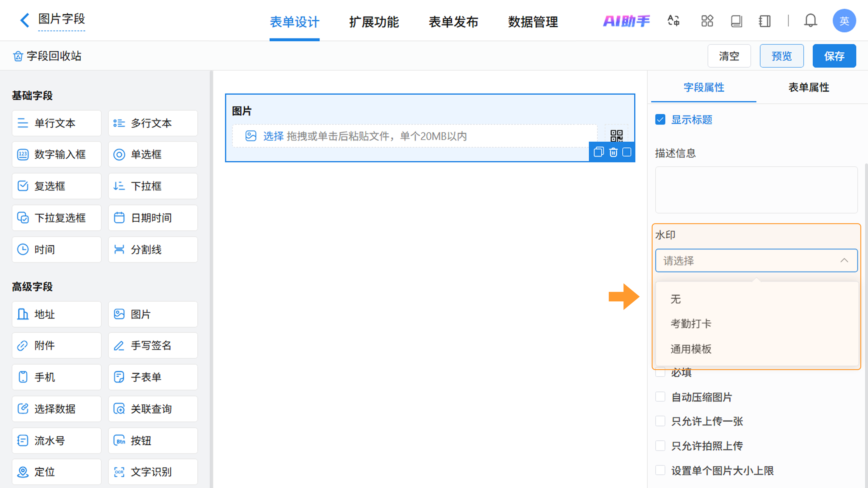
Task: Open the AI助手 assistant
Action: pyautogui.click(x=626, y=21)
